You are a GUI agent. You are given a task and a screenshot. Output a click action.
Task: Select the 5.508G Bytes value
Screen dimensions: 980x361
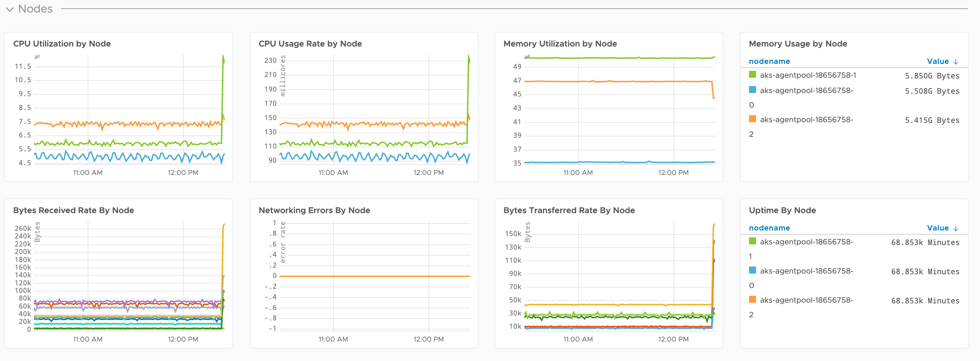click(932, 91)
